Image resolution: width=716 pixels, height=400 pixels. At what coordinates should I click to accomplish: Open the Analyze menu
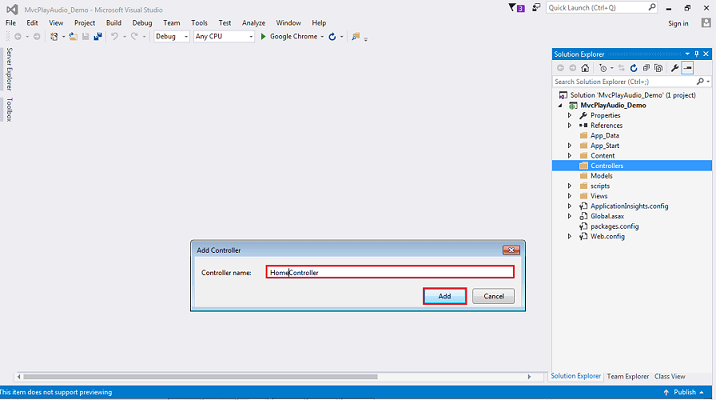253,23
